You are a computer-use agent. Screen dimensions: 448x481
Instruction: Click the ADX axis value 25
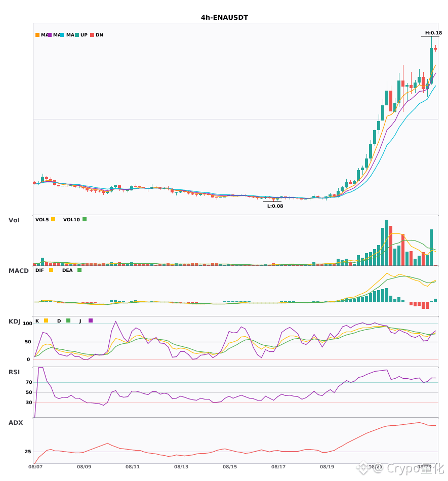tap(28, 452)
